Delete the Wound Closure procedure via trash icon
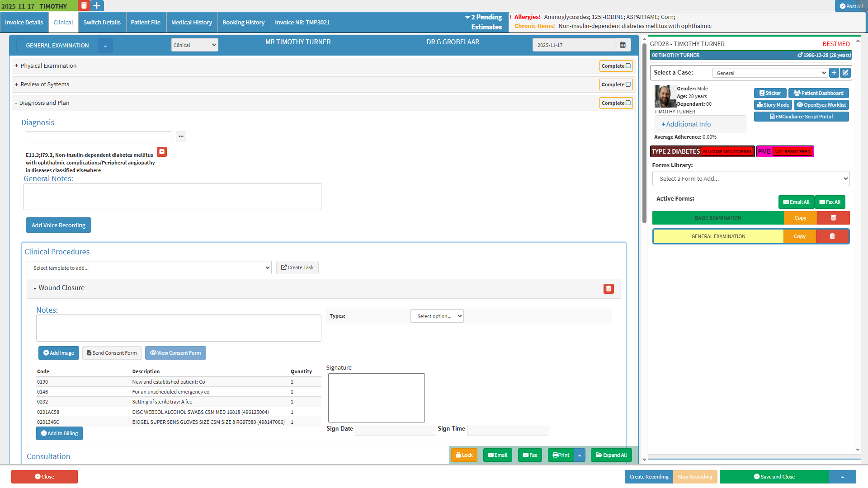 click(609, 289)
